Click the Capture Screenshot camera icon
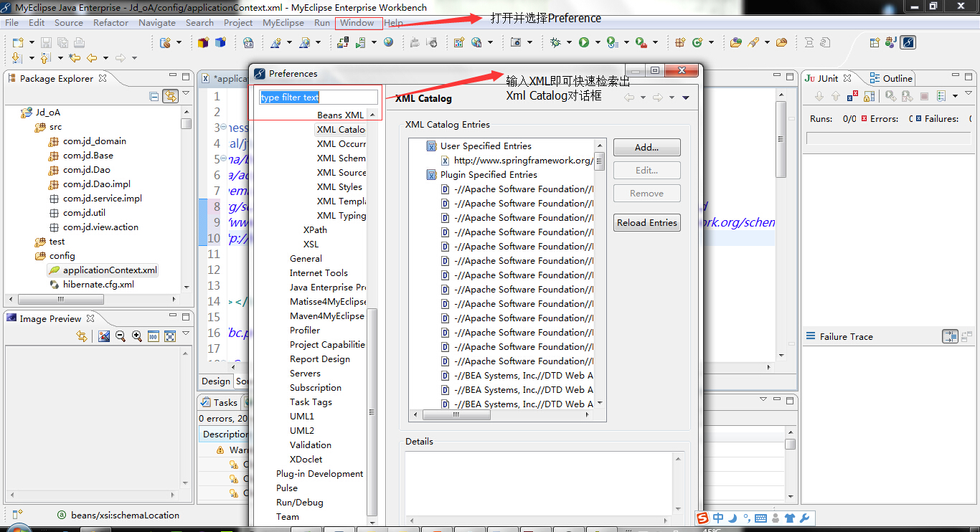This screenshot has height=532, width=980. click(x=515, y=43)
